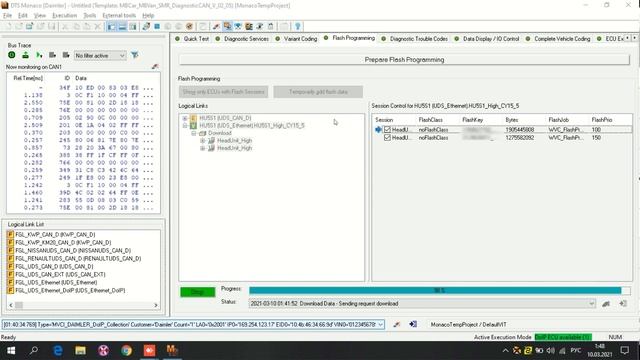Click the clipboard toolbar icon
Image resolution: width=640 pixels, height=360 pixels.
point(270,27)
